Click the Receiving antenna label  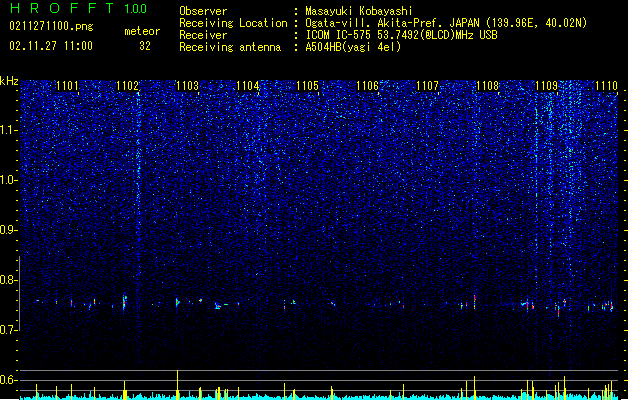pos(230,47)
